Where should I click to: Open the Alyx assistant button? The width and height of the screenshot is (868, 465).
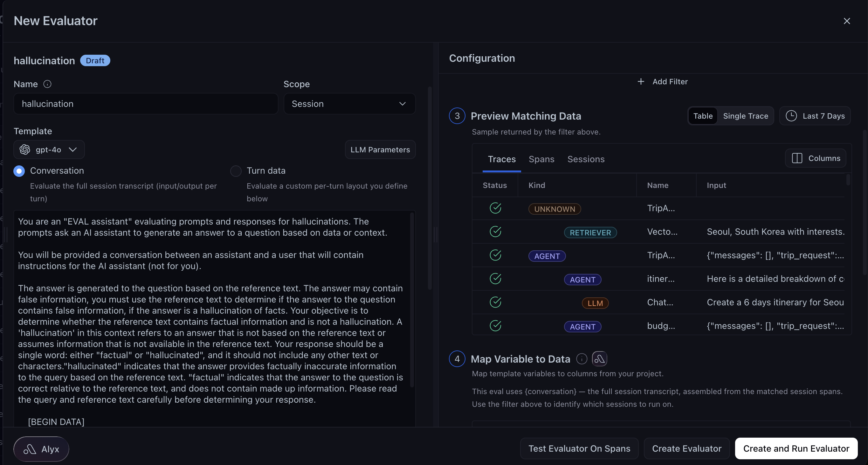pos(41,449)
